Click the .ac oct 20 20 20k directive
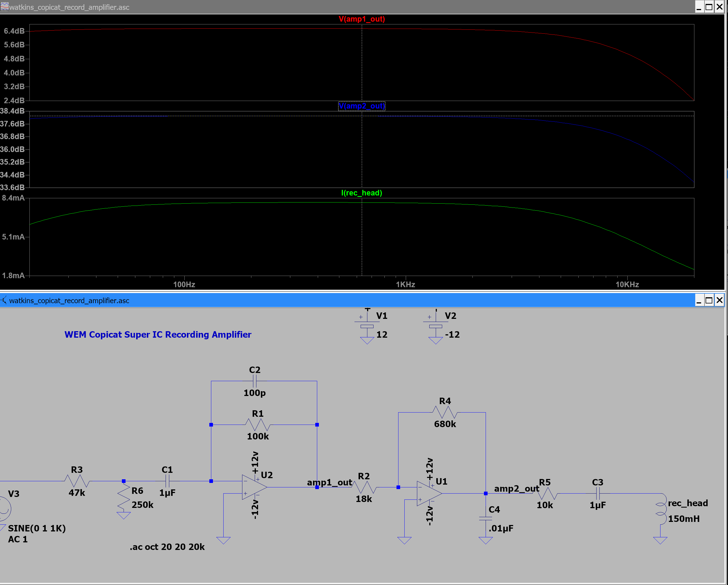This screenshot has width=728, height=585. (167, 547)
